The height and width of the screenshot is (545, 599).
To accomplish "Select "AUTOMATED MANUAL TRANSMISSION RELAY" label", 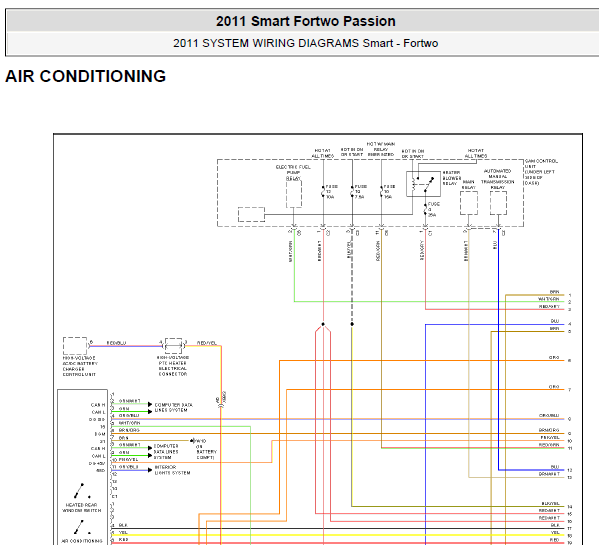I will (x=497, y=179).
